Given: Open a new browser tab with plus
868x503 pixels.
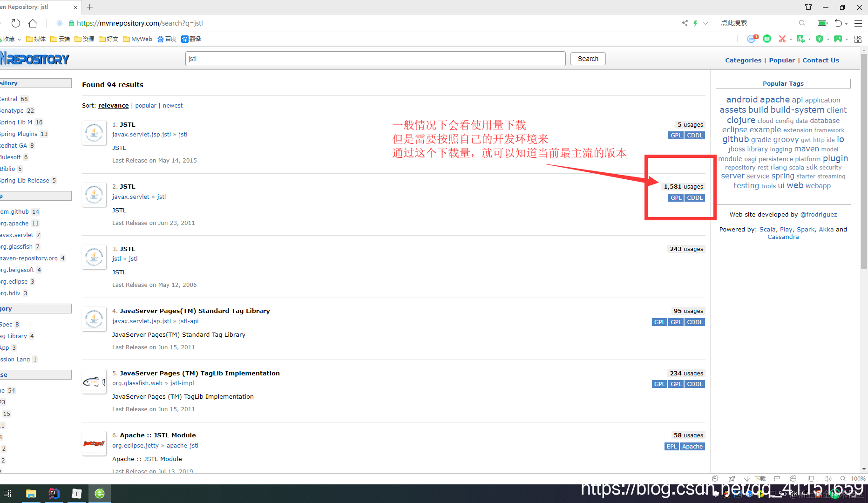Looking at the screenshot, I should (90, 7).
